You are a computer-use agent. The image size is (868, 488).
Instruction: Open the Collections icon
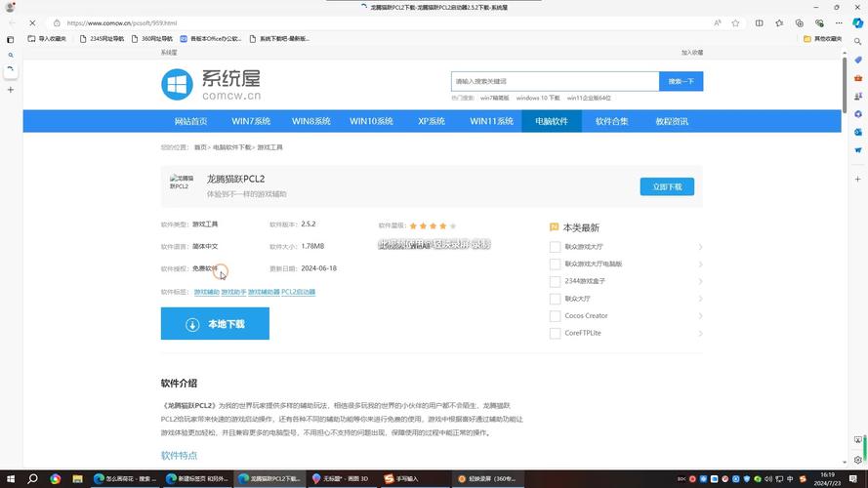point(799,22)
